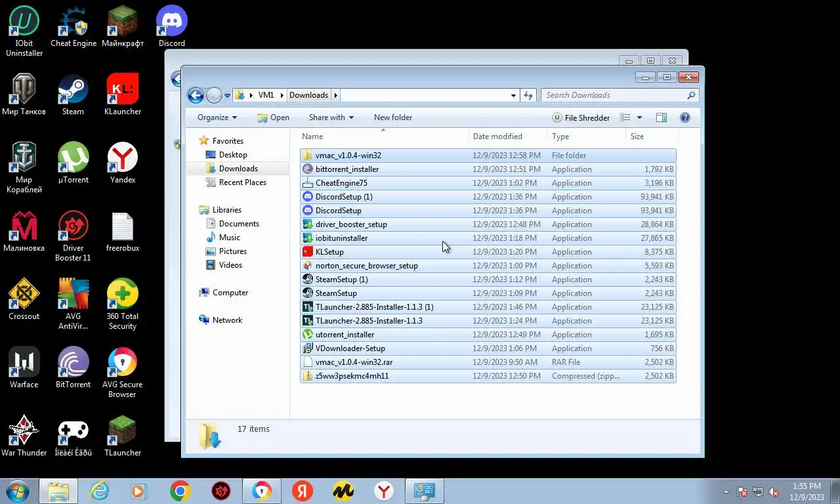Open the clock showing 1:55 PM
This screenshot has width=840, height=504.
click(x=807, y=492)
